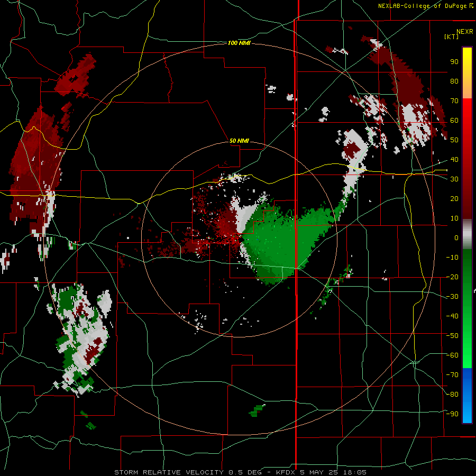
Task: Click the -80 value on the velocity scale
Action: tap(452, 395)
